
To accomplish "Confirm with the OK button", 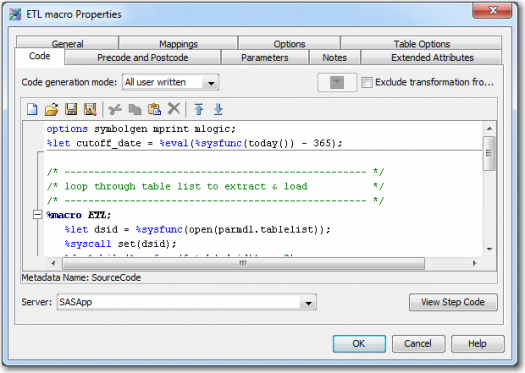I will [359, 344].
